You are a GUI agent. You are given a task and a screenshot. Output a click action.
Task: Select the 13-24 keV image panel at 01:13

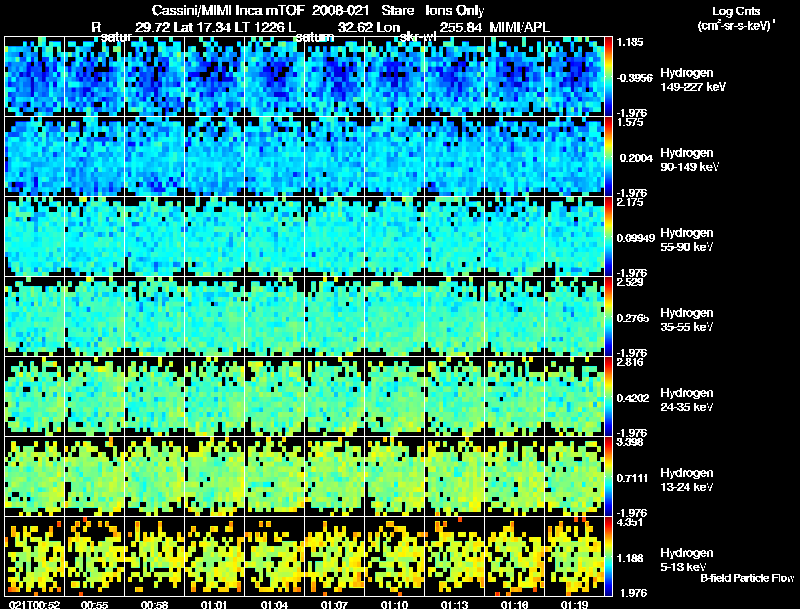pos(455,477)
